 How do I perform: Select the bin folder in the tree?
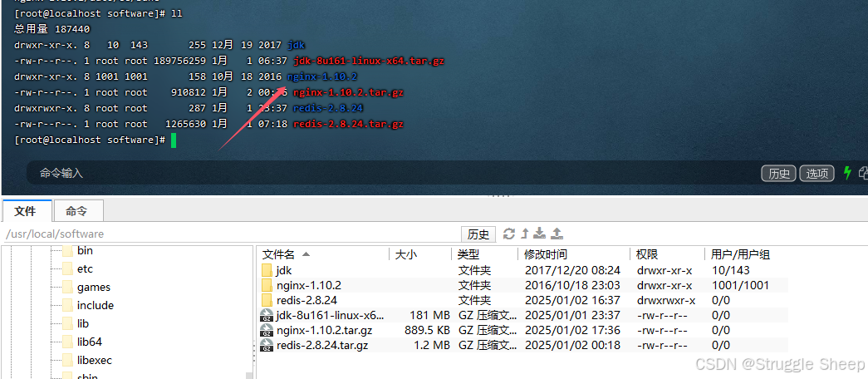tap(85, 250)
